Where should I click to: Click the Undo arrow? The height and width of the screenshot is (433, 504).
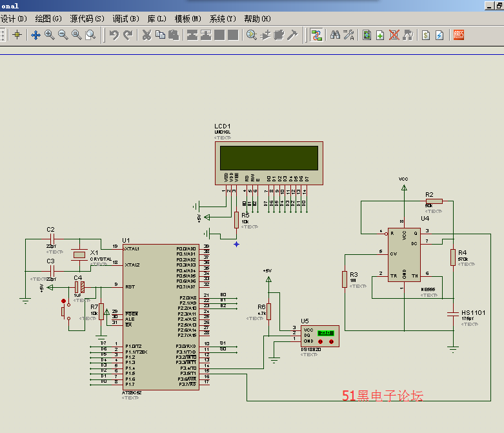point(114,35)
